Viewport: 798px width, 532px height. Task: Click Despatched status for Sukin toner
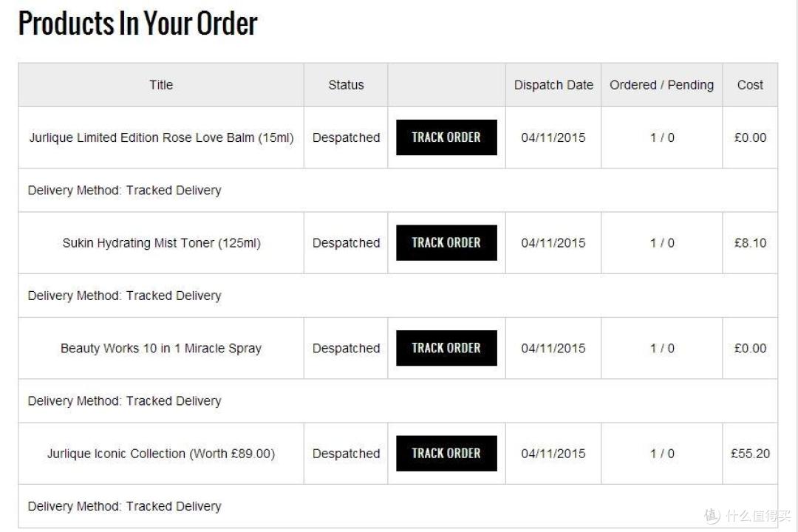point(346,243)
